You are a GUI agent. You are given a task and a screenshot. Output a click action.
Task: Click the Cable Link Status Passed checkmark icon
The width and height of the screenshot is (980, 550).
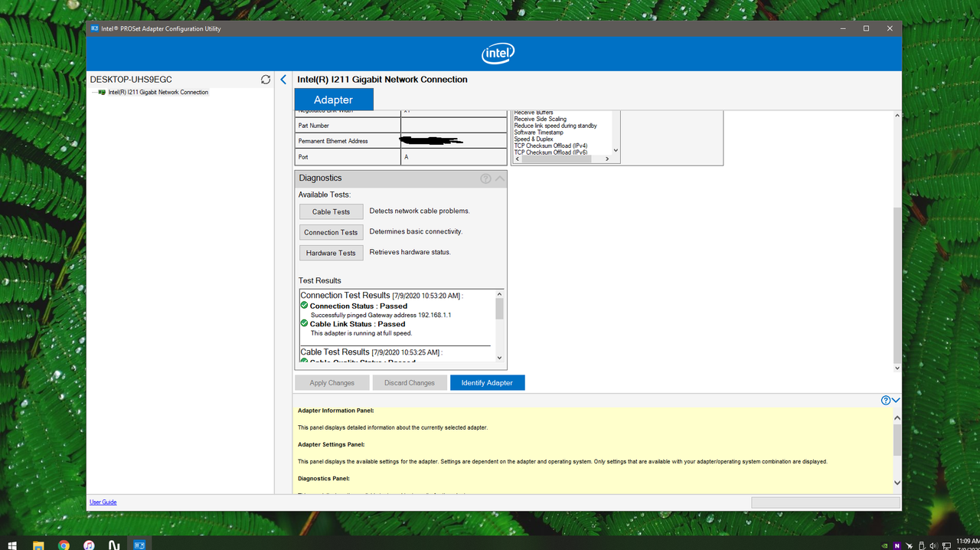(x=304, y=323)
